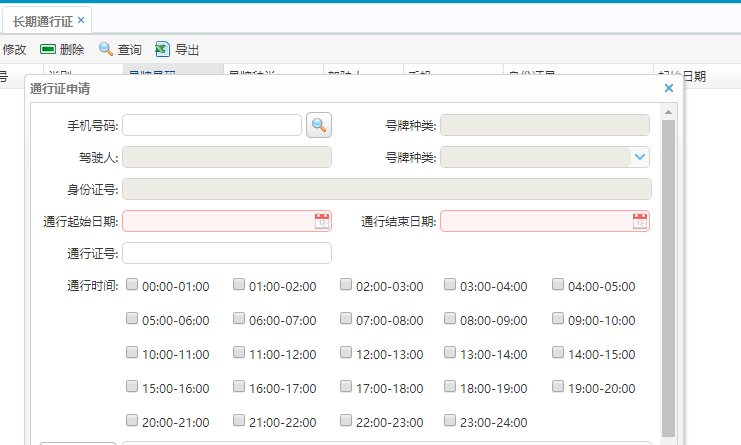Click the 查询 search toolbar button
741x445 pixels.
(x=120, y=49)
